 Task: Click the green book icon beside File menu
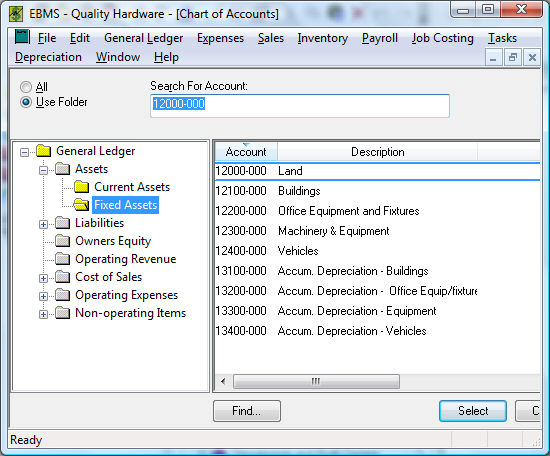22,37
